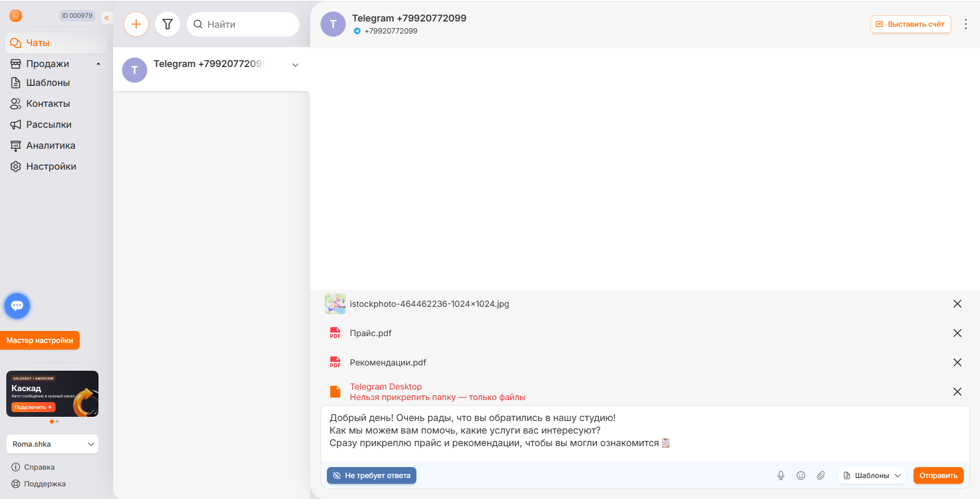Click the Отправить send button
The image size is (980, 499).
[939, 475]
